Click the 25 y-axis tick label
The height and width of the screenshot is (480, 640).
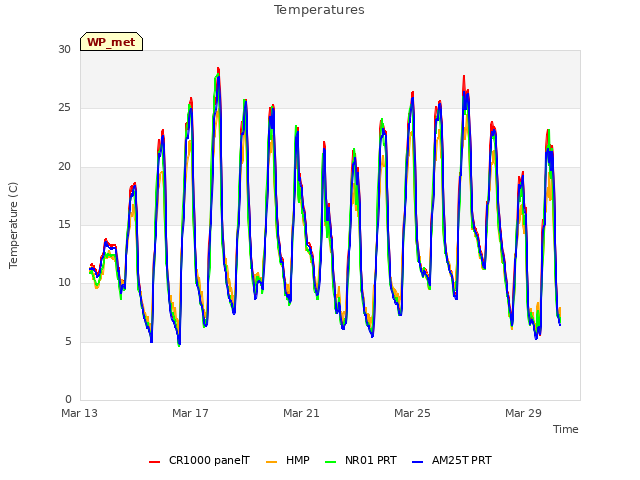(x=64, y=108)
